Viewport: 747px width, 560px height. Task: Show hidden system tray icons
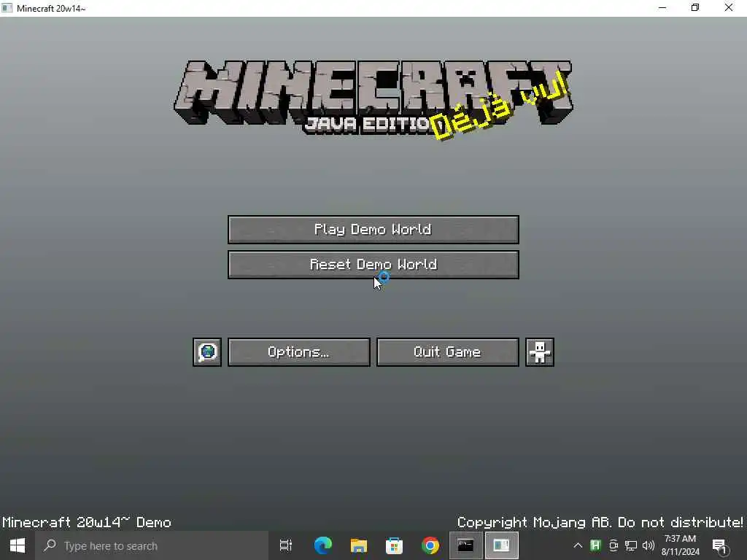tap(578, 545)
